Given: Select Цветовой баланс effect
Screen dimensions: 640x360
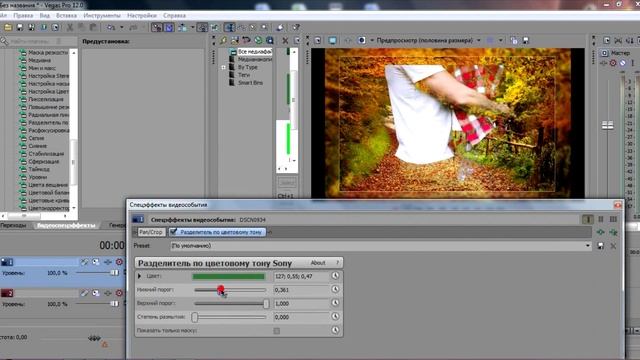Looking at the screenshot, I should click(49, 192).
